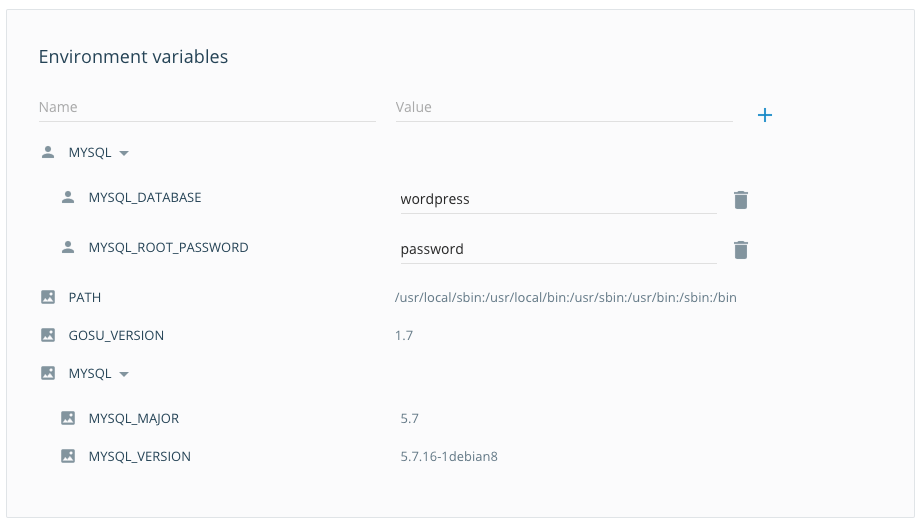The image size is (920, 526).
Task: Delete the MYSQL_DATABASE variable
Action: tap(740, 200)
